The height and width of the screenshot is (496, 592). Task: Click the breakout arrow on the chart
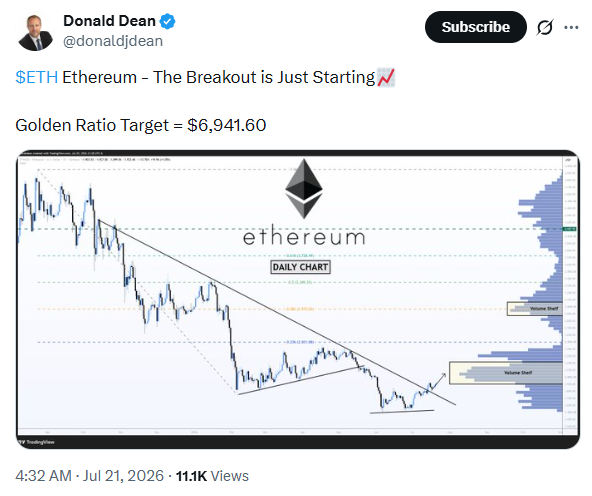[x=438, y=380]
